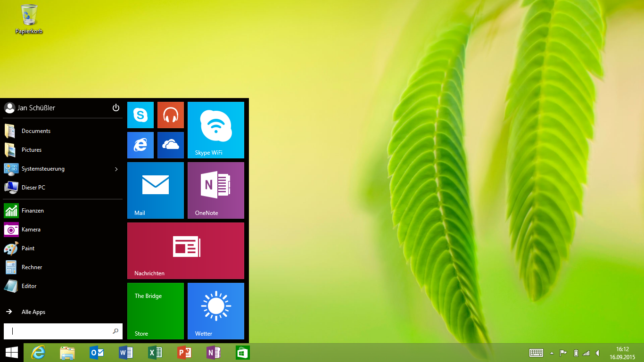Open the Music headphones tile
This screenshot has width=644, height=362.
click(x=171, y=115)
